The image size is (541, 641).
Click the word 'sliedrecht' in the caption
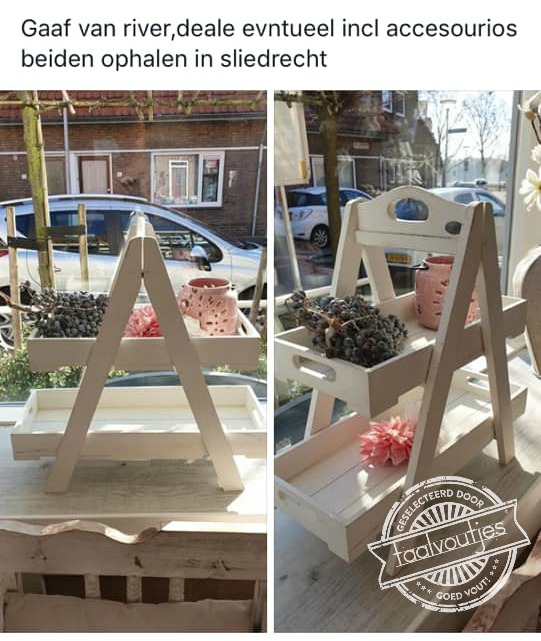click(274, 58)
